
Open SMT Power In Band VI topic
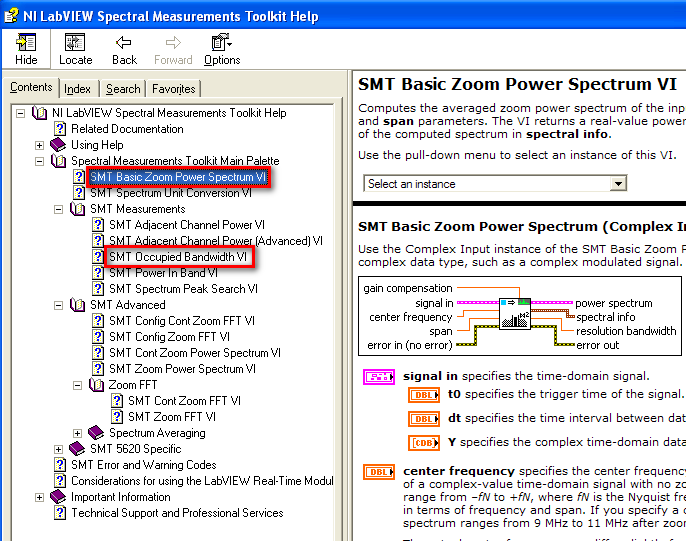(163, 273)
